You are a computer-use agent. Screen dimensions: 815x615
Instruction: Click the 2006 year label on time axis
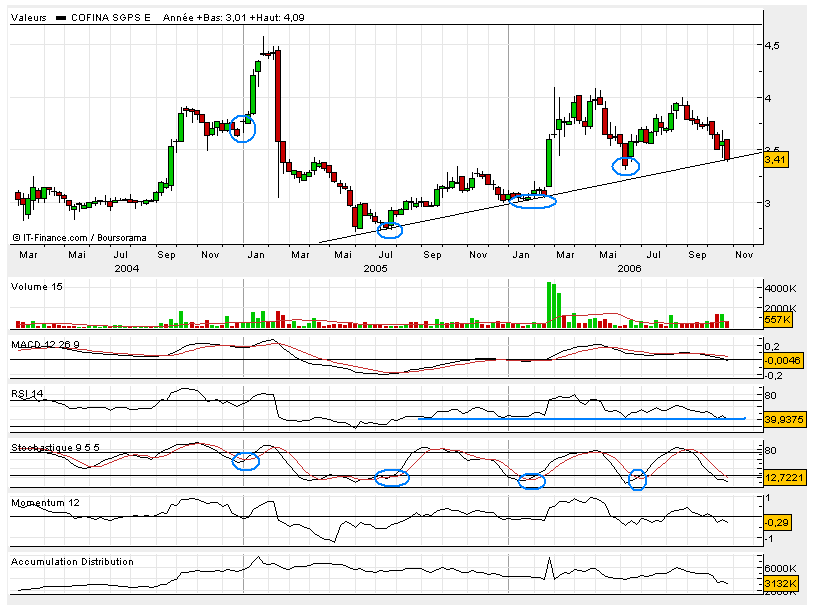[x=629, y=268]
